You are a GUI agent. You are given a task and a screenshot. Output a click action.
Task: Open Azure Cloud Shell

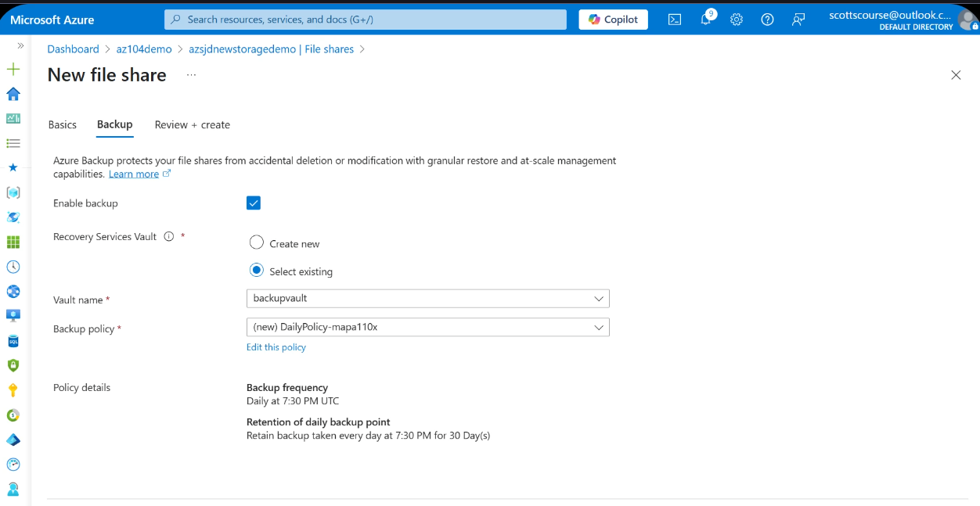(x=674, y=20)
